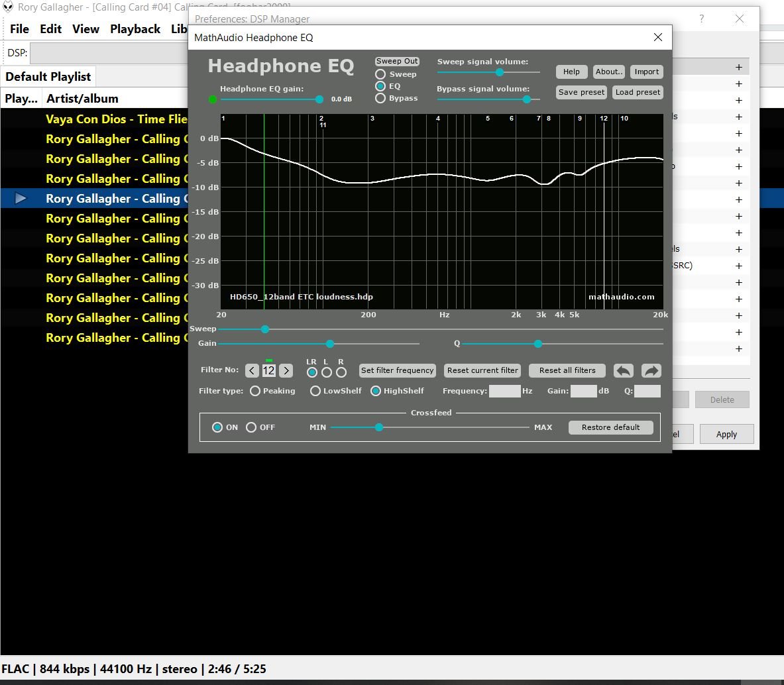Click the Sweep frequency slider handle
The width and height of the screenshot is (784, 685).
[265, 329]
